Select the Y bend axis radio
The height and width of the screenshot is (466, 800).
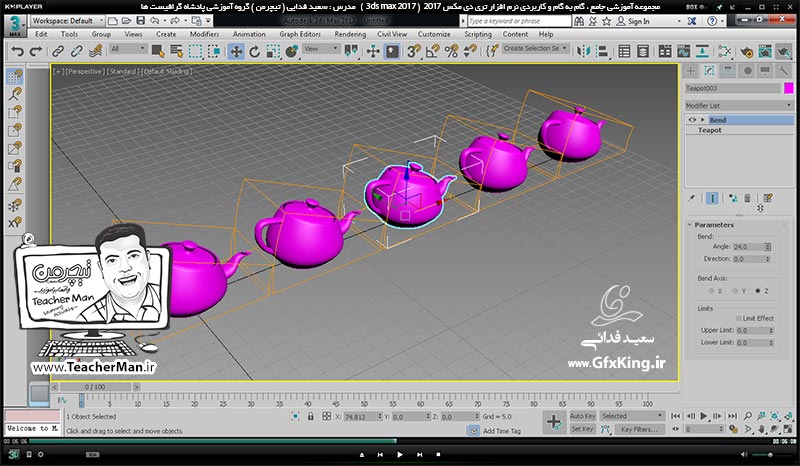(x=735, y=291)
